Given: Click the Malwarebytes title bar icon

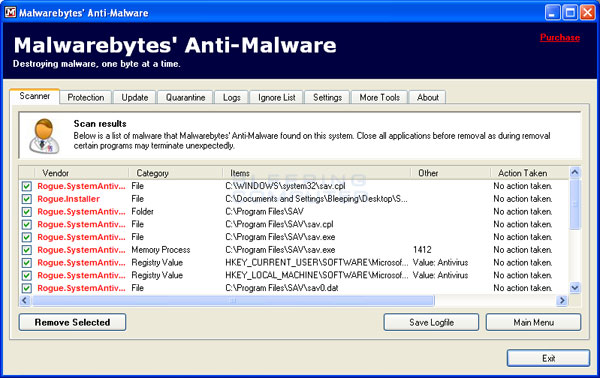Looking at the screenshot, I should [x=10, y=12].
